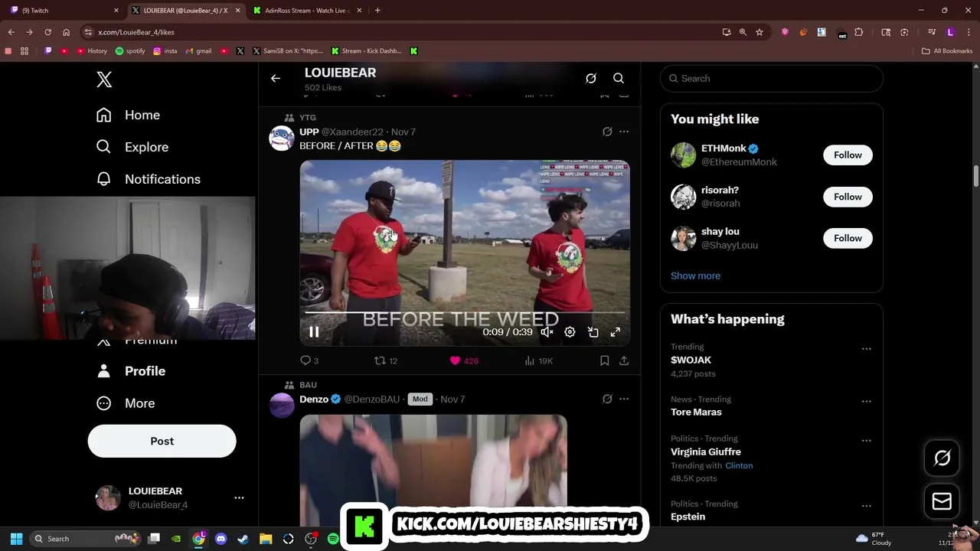Click Grok icon on Denzo's post
Viewport: 980px width, 551px height.
coord(607,399)
